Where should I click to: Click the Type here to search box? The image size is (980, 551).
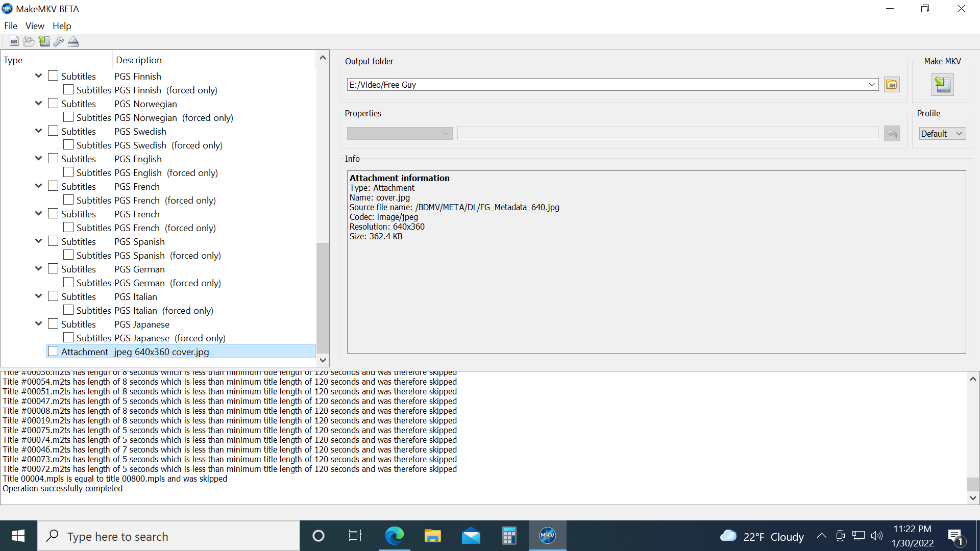[x=168, y=536]
